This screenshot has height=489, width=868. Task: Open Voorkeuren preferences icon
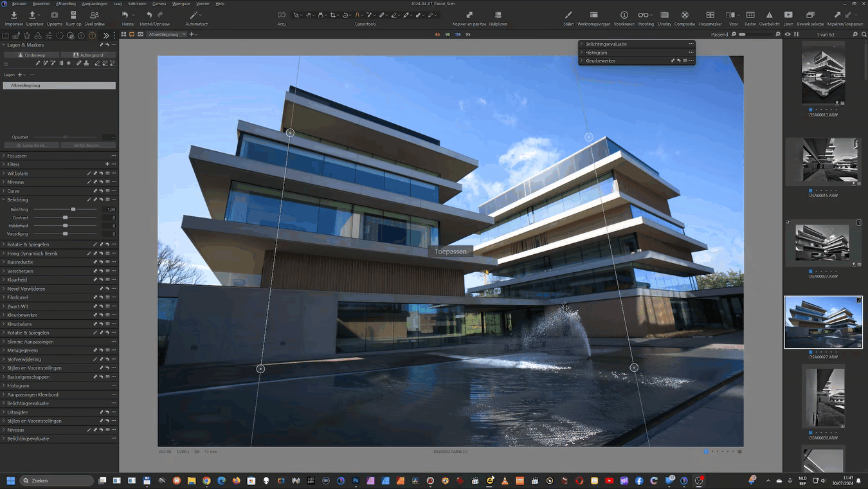pyautogui.click(x=624, y=15)
